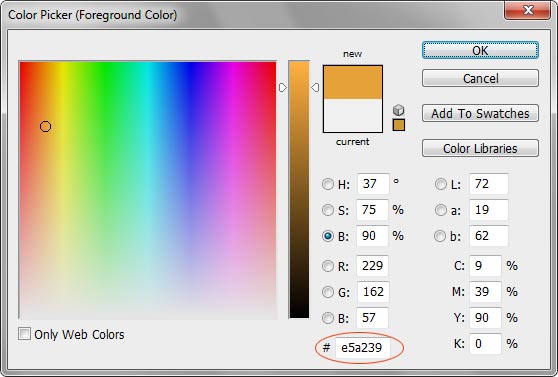This screenshot has height=377, width=558.
Task: Select the R red radio button
Action: pos(328,266)
